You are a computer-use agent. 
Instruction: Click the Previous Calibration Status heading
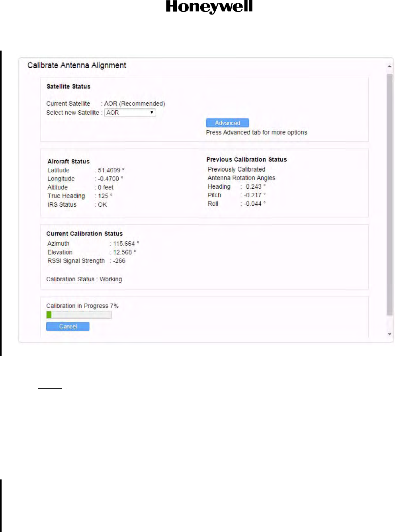point(246,159)
